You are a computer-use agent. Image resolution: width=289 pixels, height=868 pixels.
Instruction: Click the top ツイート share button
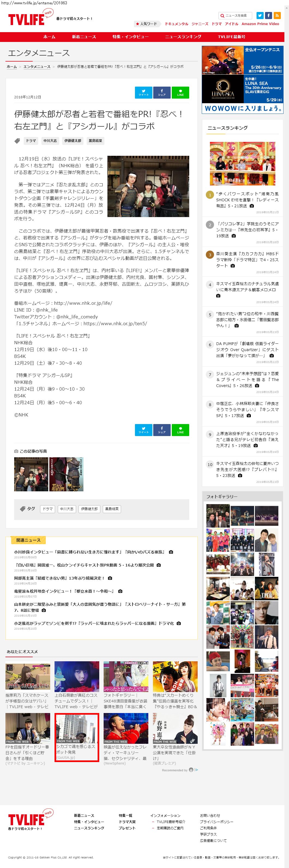(144, 92)
